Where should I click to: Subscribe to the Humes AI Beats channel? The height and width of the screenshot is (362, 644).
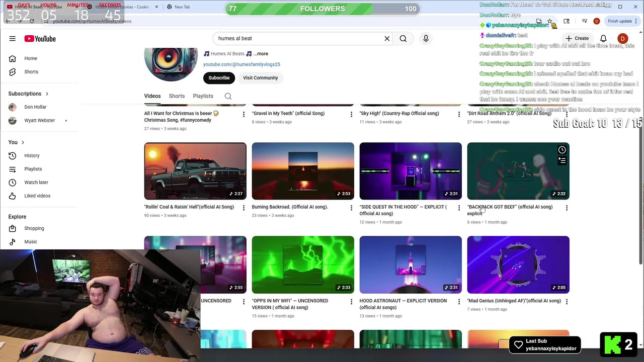219,78
